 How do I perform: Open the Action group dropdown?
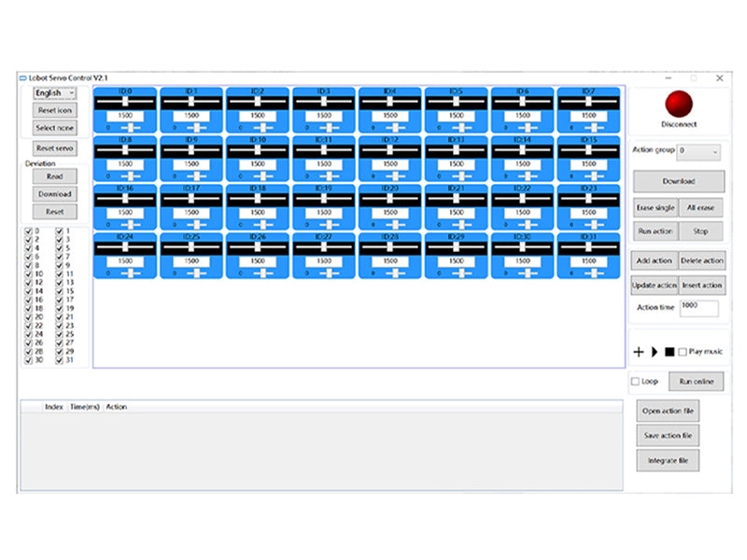tap(699, 152)
